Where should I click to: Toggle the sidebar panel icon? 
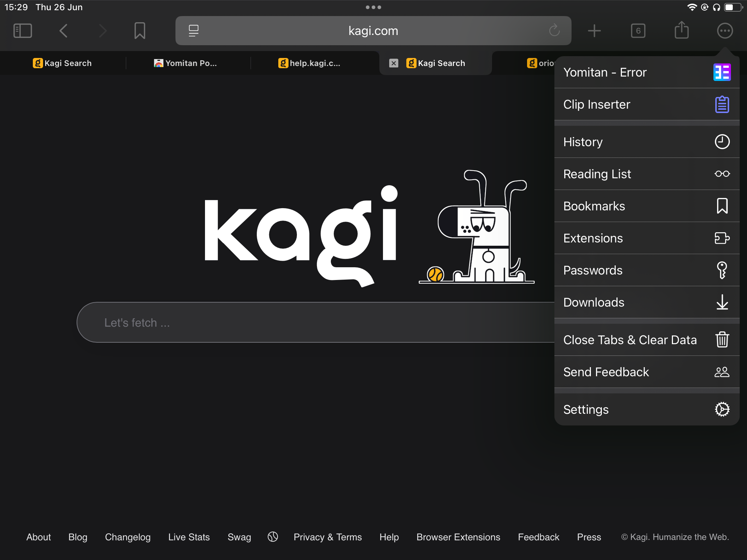23,31
